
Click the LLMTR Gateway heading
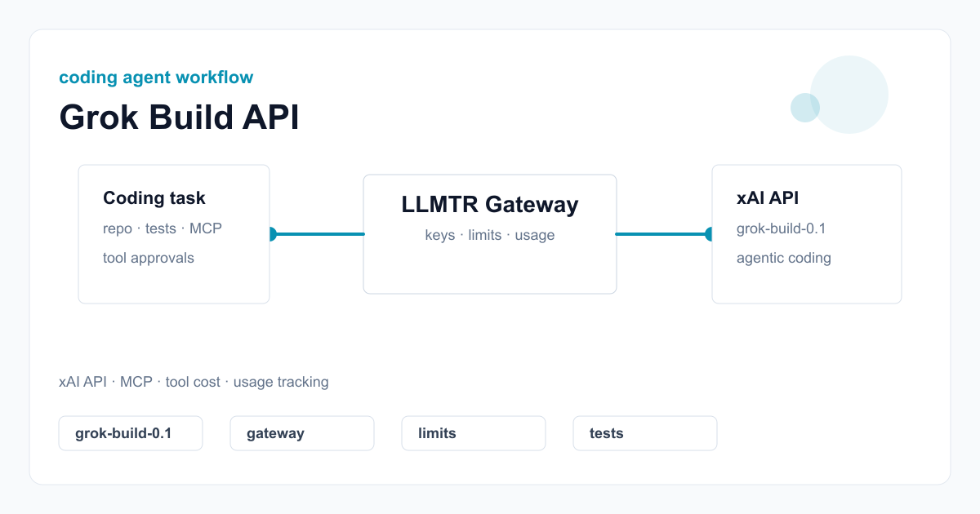click(490, 205)
